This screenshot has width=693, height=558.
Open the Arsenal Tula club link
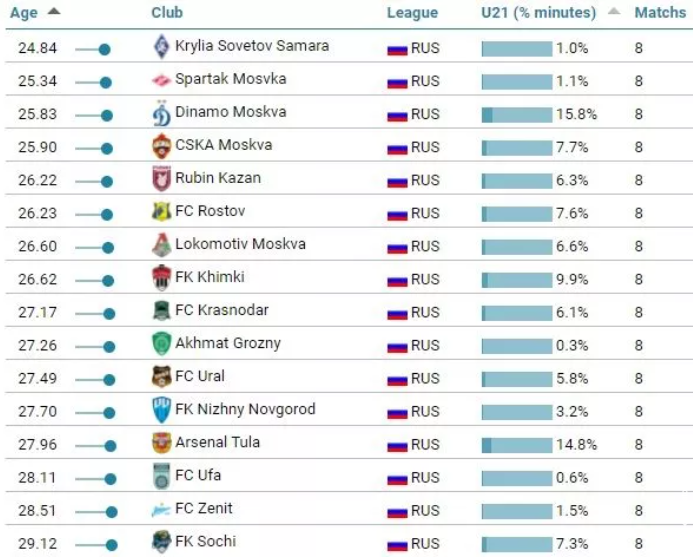pos(217,442)
